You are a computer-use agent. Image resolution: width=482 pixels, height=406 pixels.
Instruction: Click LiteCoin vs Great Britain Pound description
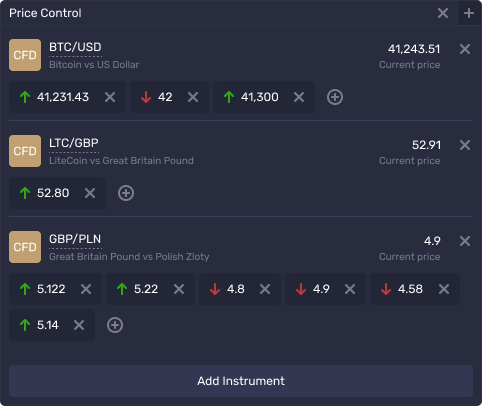[x=121, y=161]
